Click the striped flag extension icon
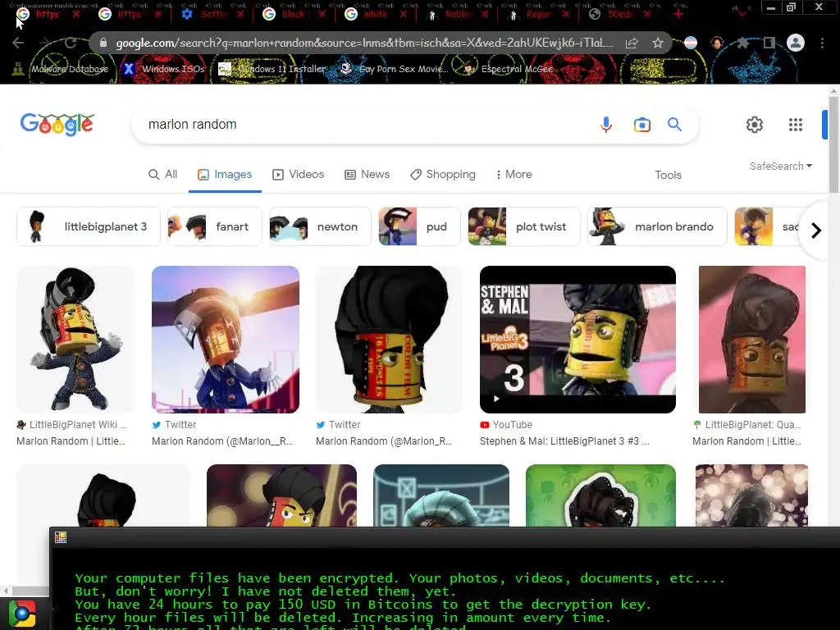The height and width of the screenshot is (630, 840). point(691,43)
